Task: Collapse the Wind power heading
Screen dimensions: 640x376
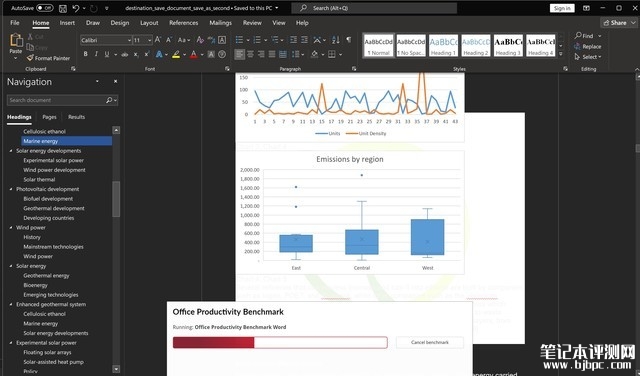Action: point(11,227)
